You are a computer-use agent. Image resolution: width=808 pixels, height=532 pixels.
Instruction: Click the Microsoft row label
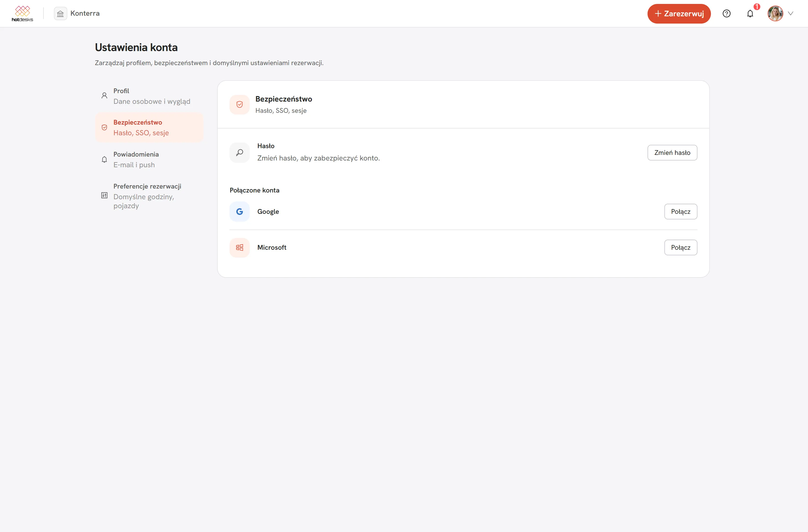(x=272, y=247)
